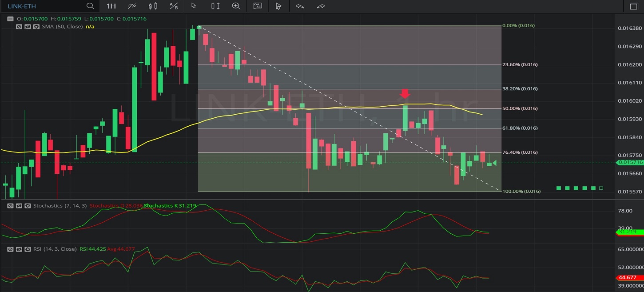Click the 38.20% Fibonacci level label
The image size is (644, 292).
pos(520,89)
